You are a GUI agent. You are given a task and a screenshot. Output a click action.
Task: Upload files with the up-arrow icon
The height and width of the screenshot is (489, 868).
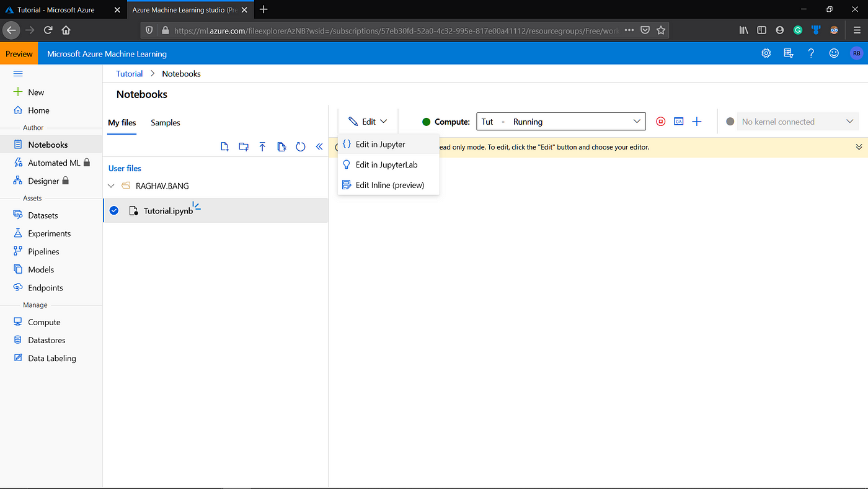coord(262,146)
